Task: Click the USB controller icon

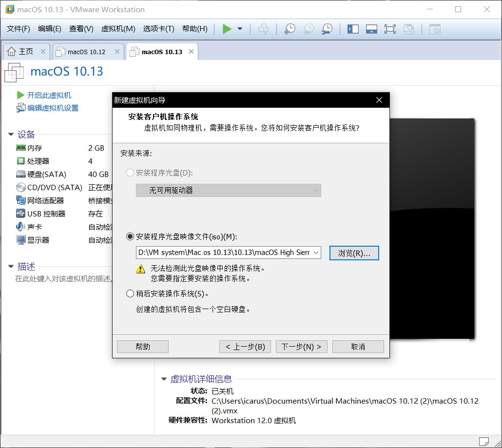Action: 21,213
